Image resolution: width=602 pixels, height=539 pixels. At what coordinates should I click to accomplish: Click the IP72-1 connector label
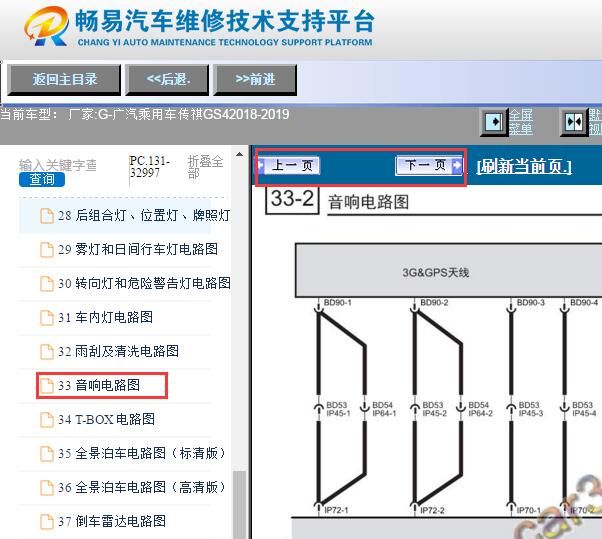336,510
